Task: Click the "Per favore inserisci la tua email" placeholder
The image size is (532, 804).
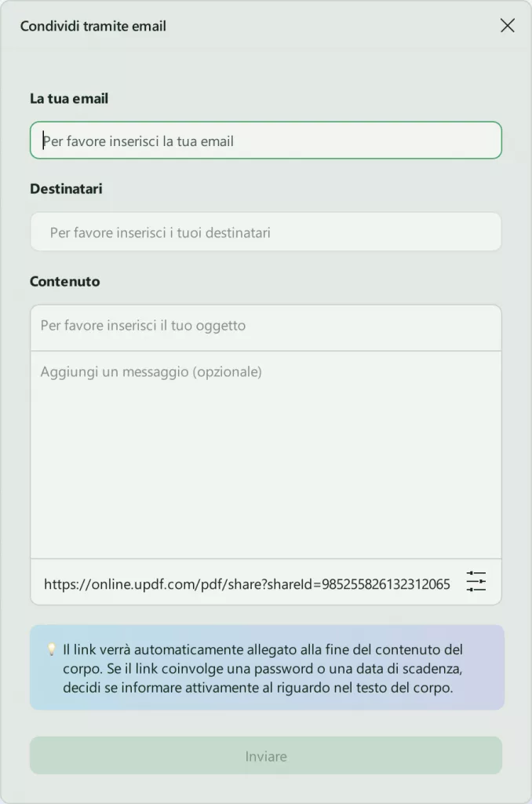Action: point(139,141)
